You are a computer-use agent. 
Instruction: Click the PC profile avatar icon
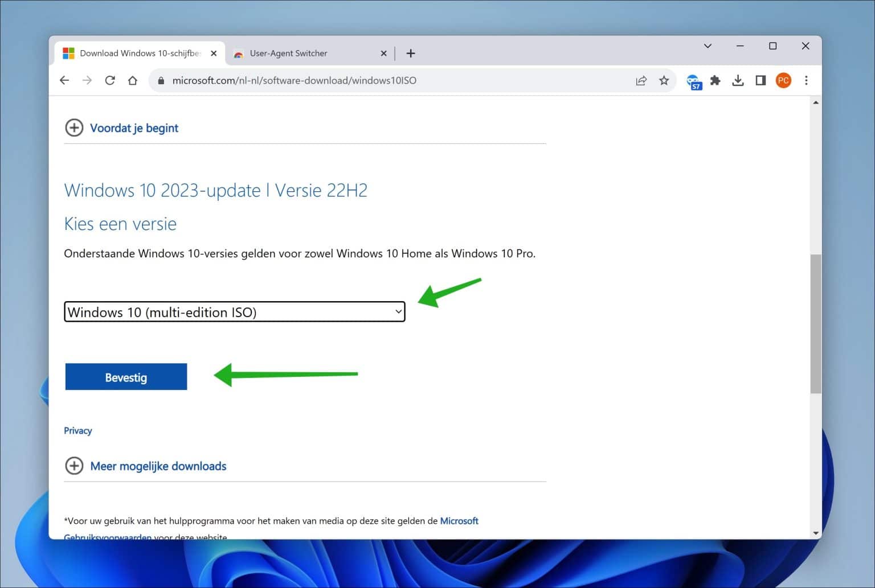click(x=783, y=80)
